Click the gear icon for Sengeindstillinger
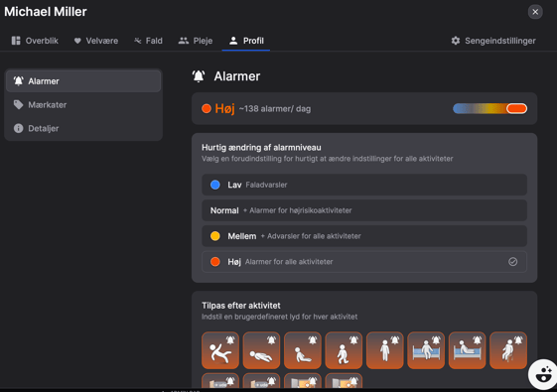This screenshot has width=557, height=392. (x=456, y=41)
